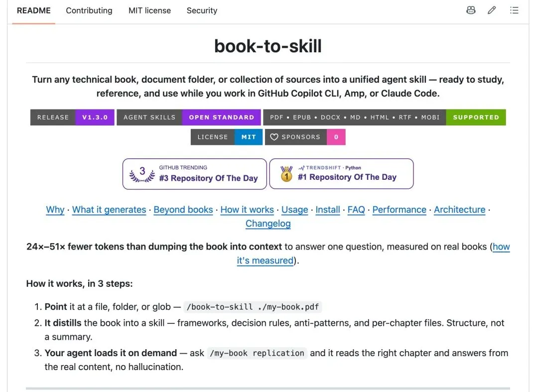Click the License MIT badge
The height and width of the screenshot is (392, 538).
(227, 137)
